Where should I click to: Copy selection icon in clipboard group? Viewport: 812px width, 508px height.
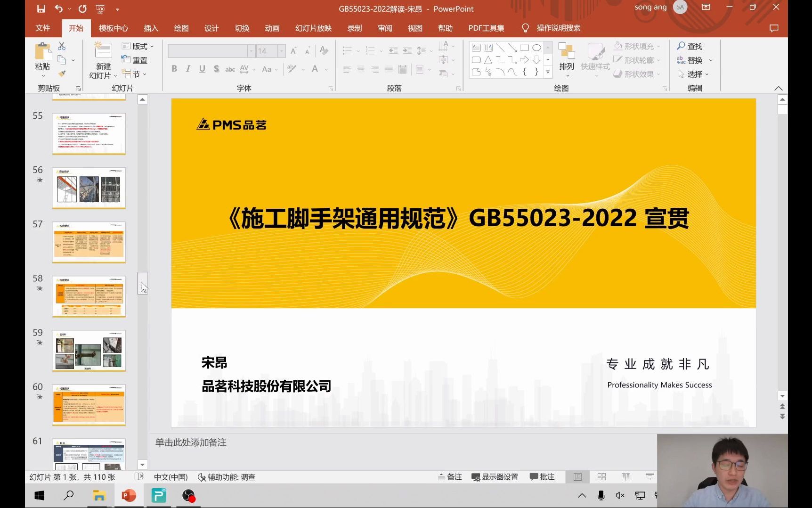pyautogui.click(x=62, y=60)
